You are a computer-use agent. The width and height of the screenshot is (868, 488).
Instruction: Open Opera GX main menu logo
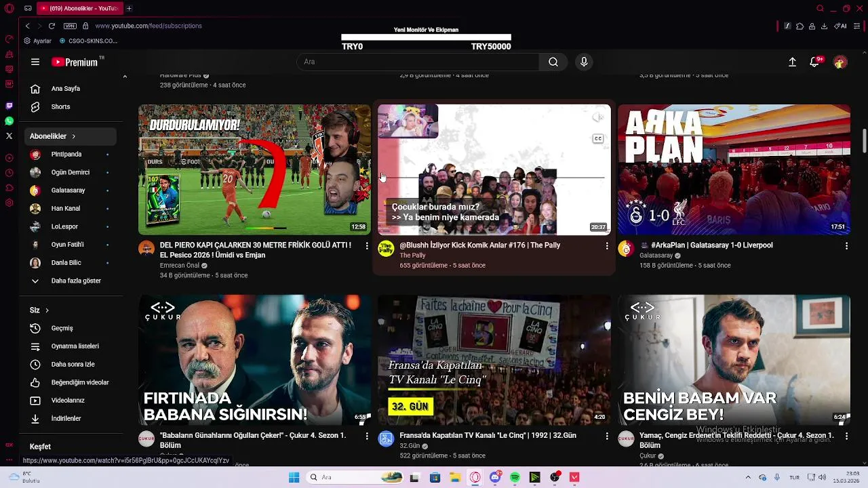pos(9,8)
